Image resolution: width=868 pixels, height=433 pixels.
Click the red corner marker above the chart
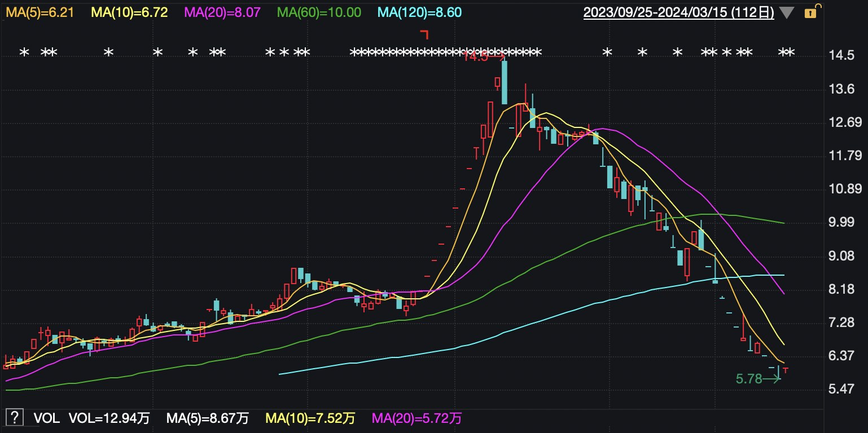tap(424, 35)
